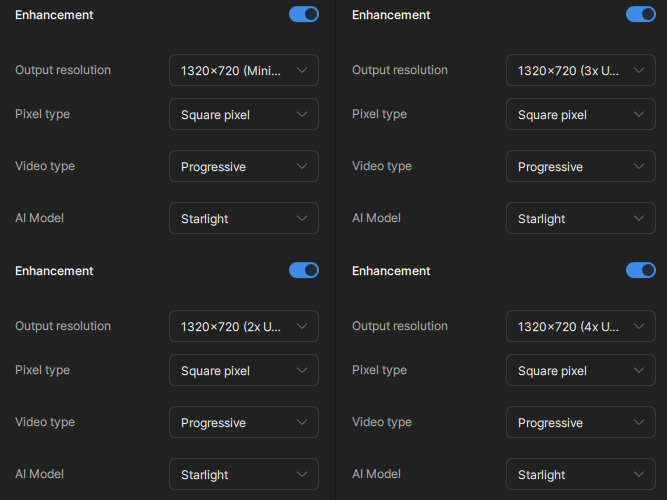The image size is (667, 500).
Task: Open AI Model Starlight dropdown in top-left panel
Action: tap(244, 218)
